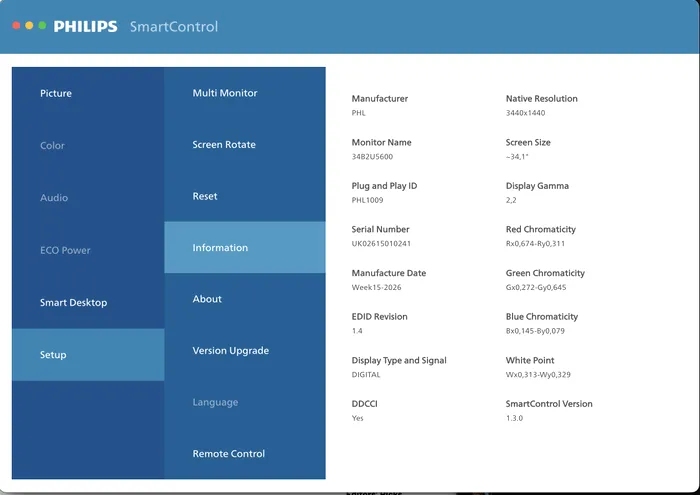Click white point Wx0,313-Wy0,329
Image resolution: width=700 pixels, height=495 pixels.
(538, 374)
